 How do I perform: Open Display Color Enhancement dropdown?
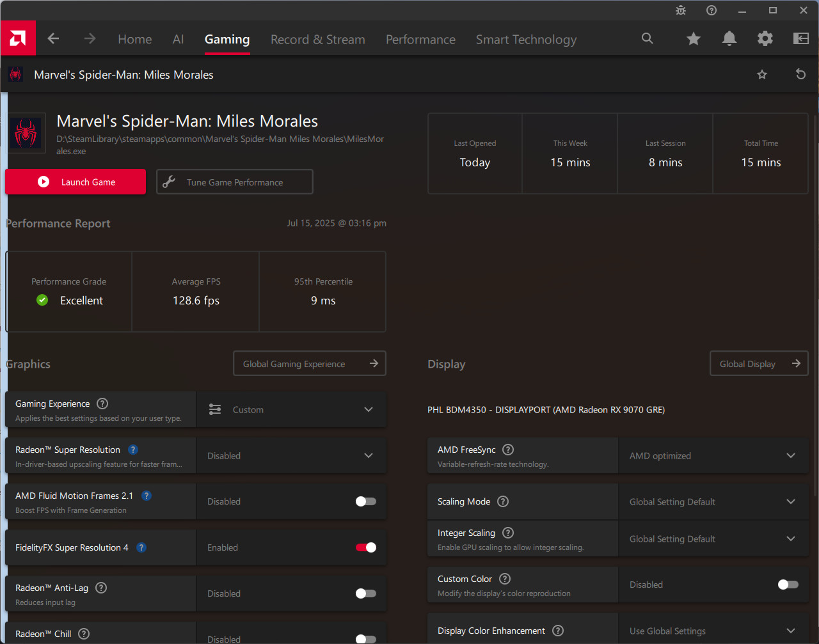pos(713,631)
